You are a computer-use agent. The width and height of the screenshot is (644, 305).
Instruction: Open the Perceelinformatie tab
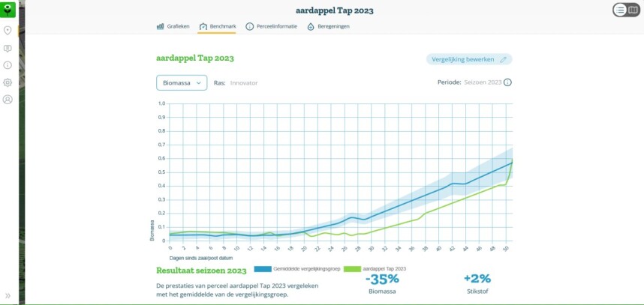(x=271, y=26)
